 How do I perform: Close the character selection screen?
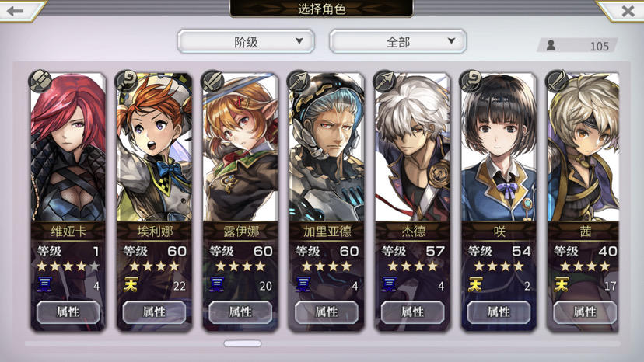628,11
